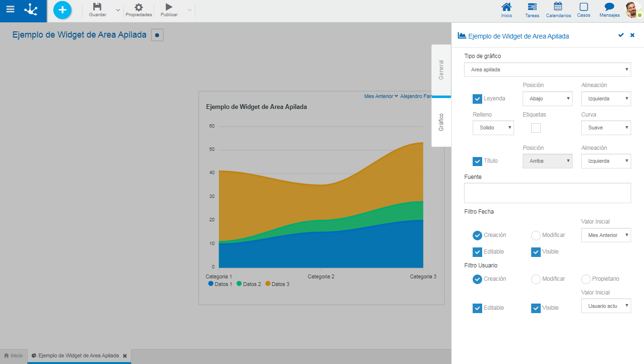The height and width of the screenshot is (364, 644).
Task: Switch to the General vertical tab
Action: point(441,70)
